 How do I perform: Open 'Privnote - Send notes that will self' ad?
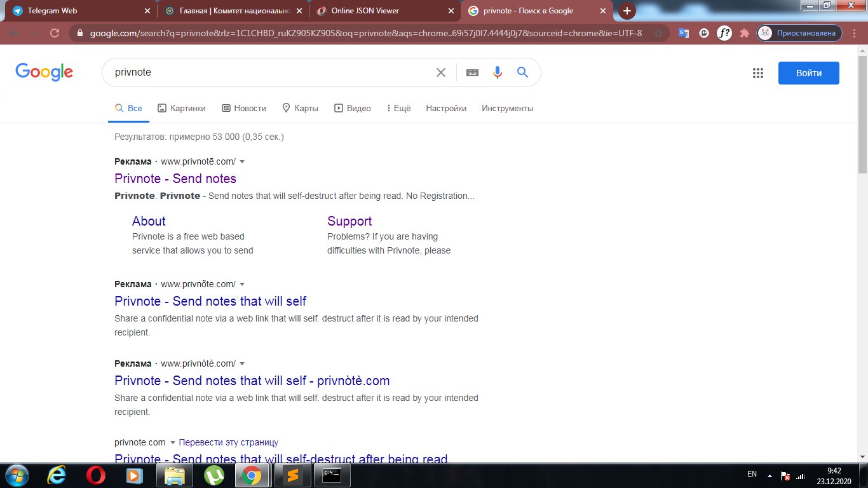(210, 301)
